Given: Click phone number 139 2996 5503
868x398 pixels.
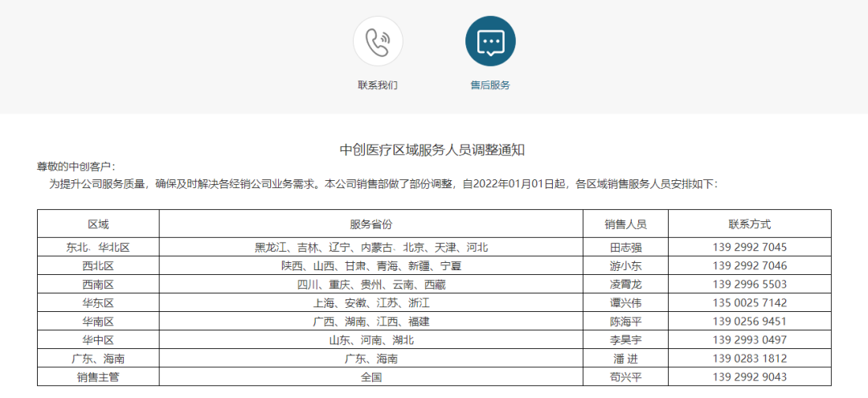Looking at the screenshot, I should tap(749, 284).
